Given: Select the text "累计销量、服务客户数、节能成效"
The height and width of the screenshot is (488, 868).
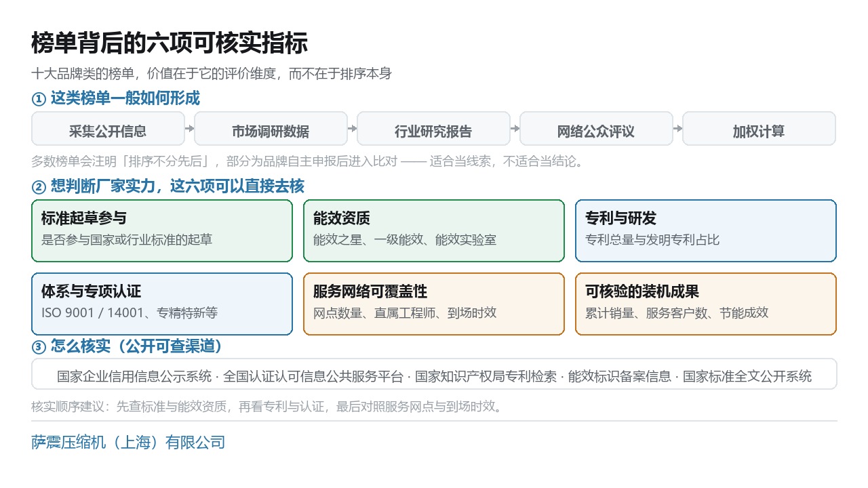Looking at the screenshot, I should click(677, 313).
